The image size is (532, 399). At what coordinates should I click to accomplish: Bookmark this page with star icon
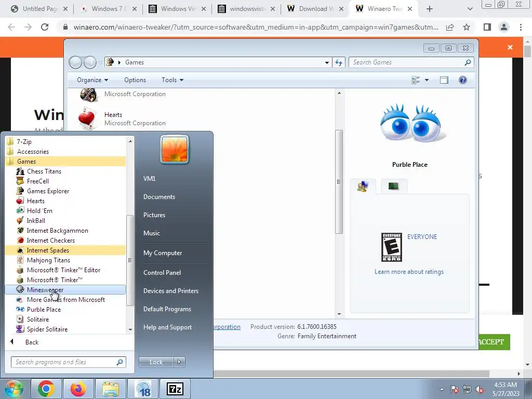point(467,27)
